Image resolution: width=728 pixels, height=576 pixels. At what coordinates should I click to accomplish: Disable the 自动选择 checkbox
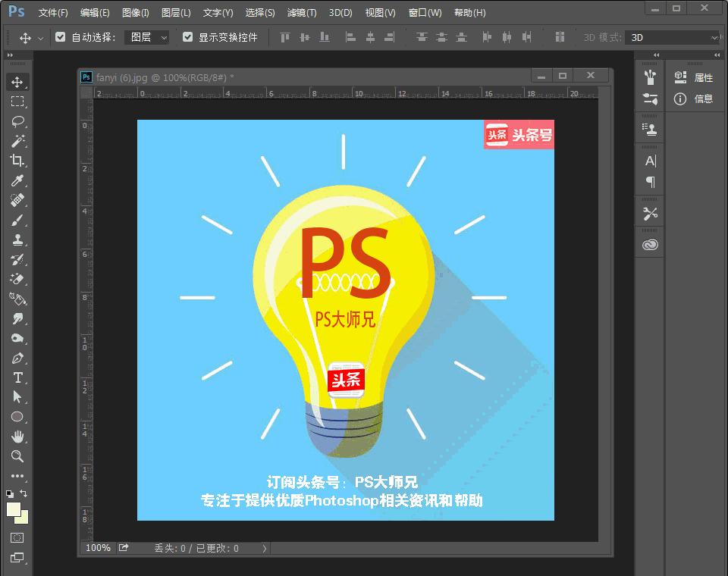pos(58,36)
